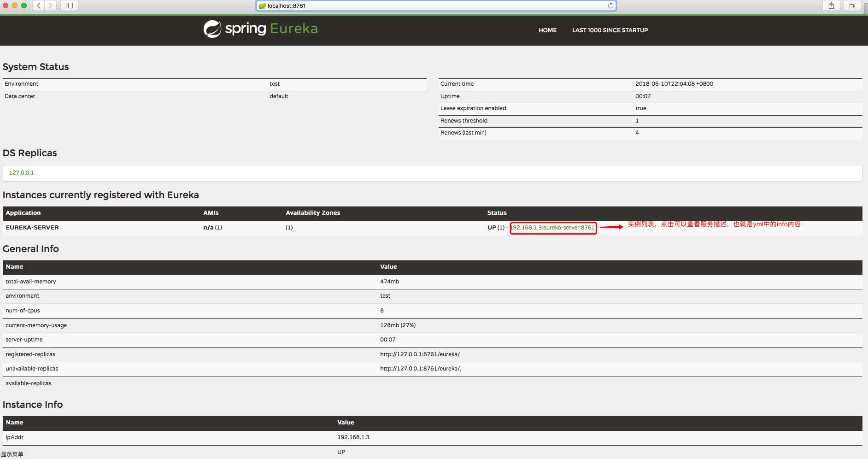This screenshot has width=868, height=459.
Task: Click the UP (1) status text
Action: click(x=496, y=228)
